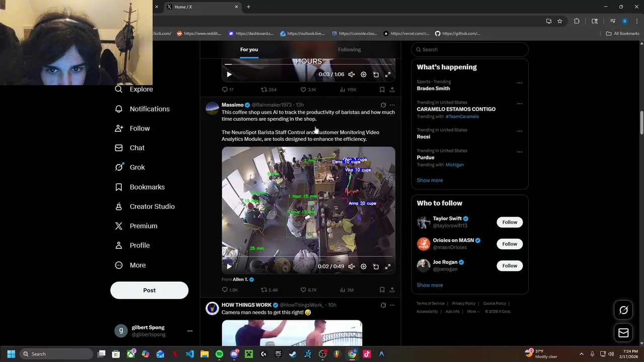This screenshot has height=362, width=644.
Task: Open account menu for gilbert Spong
Action: 190,331
